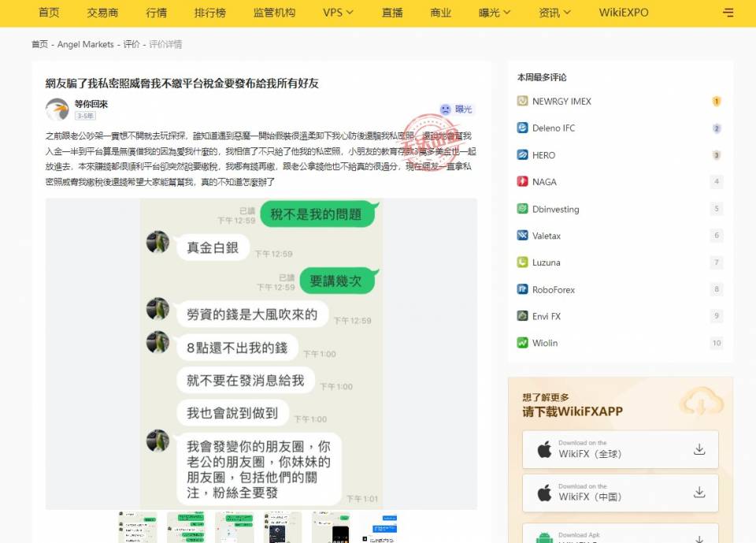This screenshot has width=756, height=543.
Task: Open the Wiolin broker link
Action: (545, 343)
